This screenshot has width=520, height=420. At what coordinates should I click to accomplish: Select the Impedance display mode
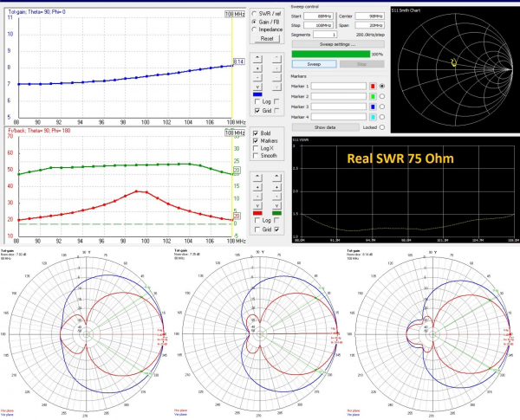click(254, 29)
